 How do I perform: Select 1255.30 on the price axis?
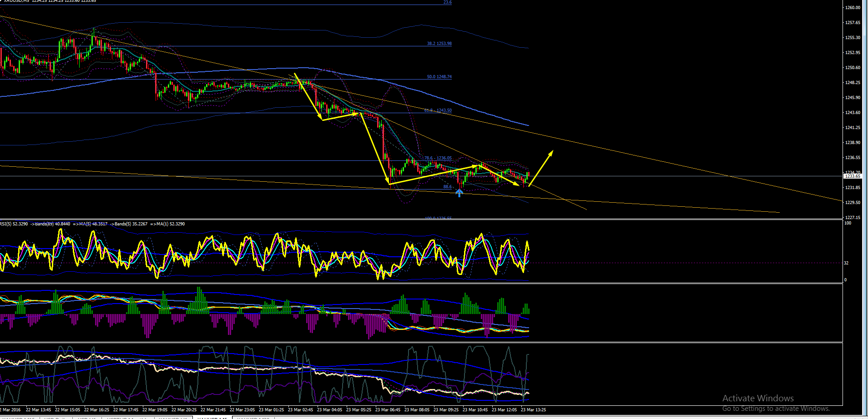(x=853, y=37)
